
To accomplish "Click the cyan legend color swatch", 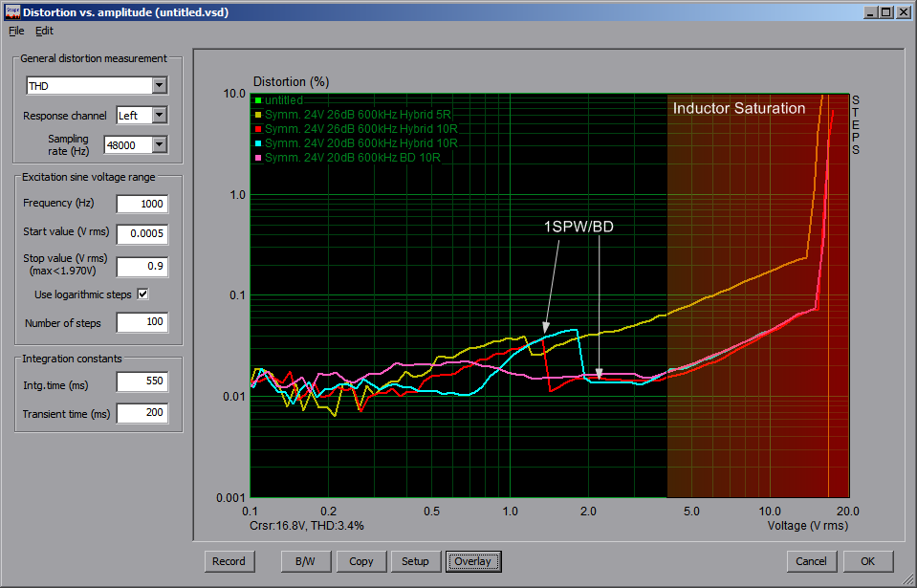I will 258,142.
